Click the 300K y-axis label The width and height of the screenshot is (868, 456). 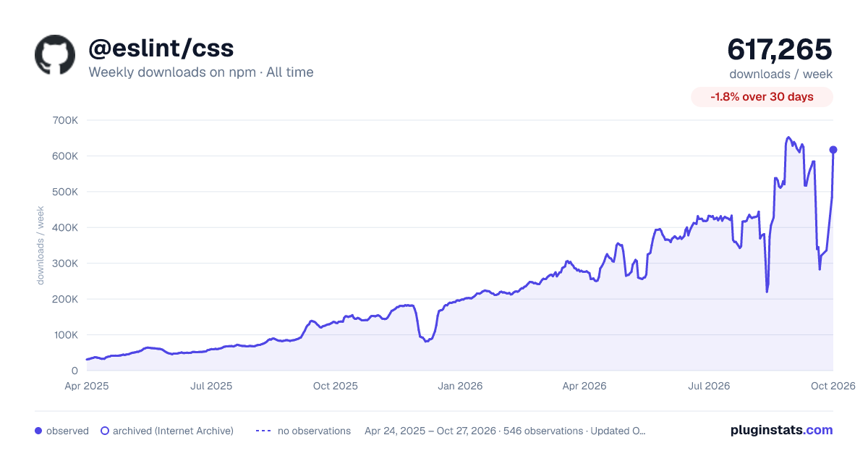tap(66, 263)
